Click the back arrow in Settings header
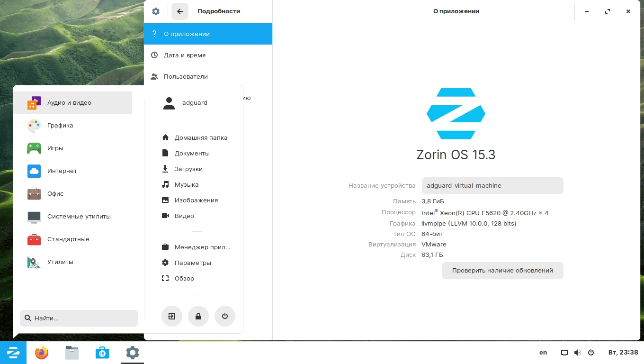 coord(180,11)
